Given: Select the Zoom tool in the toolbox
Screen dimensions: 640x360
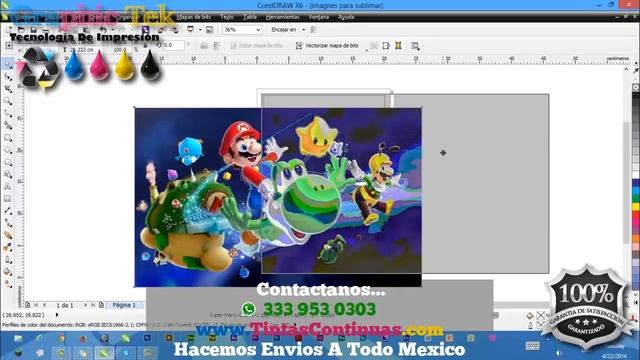Looking at the screenshot, I should (8, 101).
